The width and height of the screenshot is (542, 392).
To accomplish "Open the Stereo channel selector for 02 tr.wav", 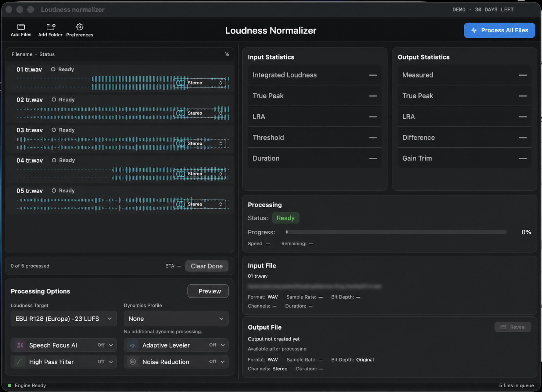I will pos(200,113).
